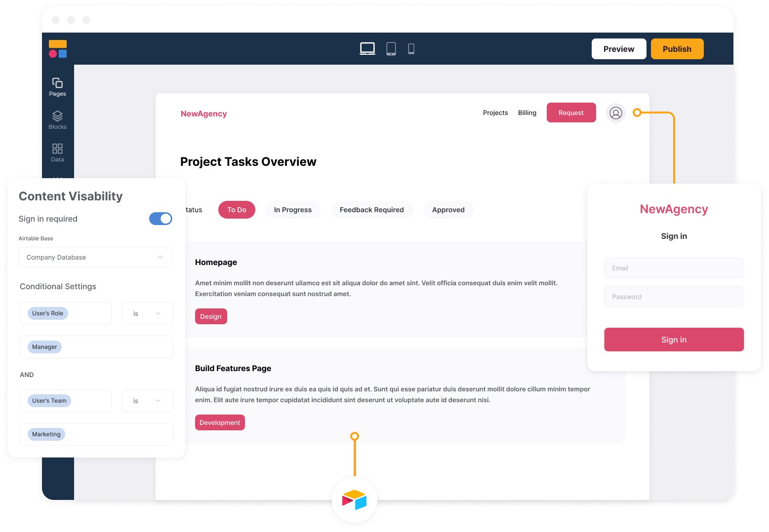Open the Billing nav link
The image size is (769, 532).
point(527,113)
